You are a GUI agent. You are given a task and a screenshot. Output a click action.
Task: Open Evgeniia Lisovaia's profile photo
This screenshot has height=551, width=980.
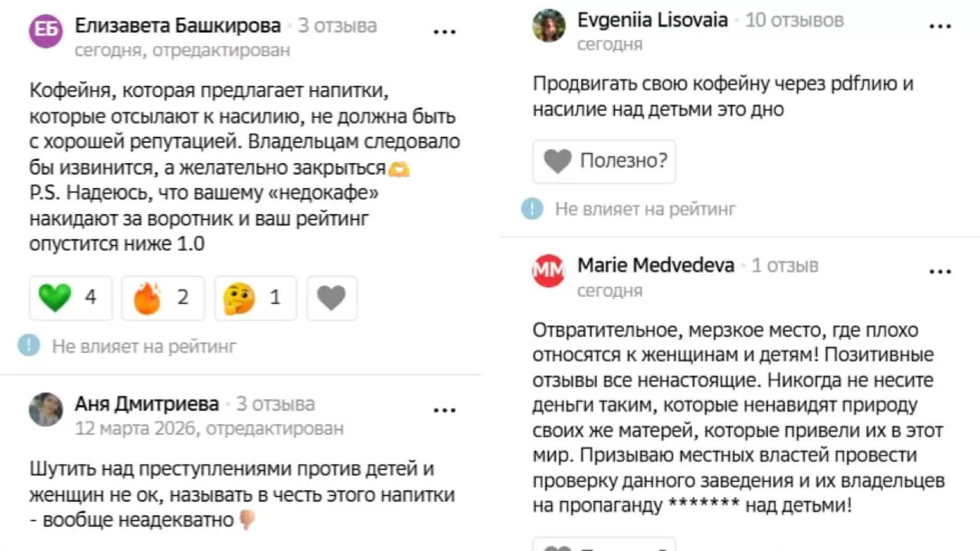click(549, 25)
